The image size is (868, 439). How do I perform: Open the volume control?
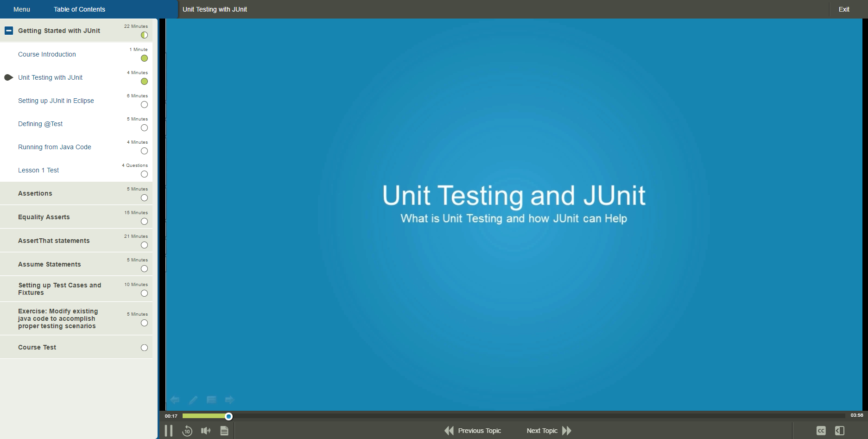(206, 430)
